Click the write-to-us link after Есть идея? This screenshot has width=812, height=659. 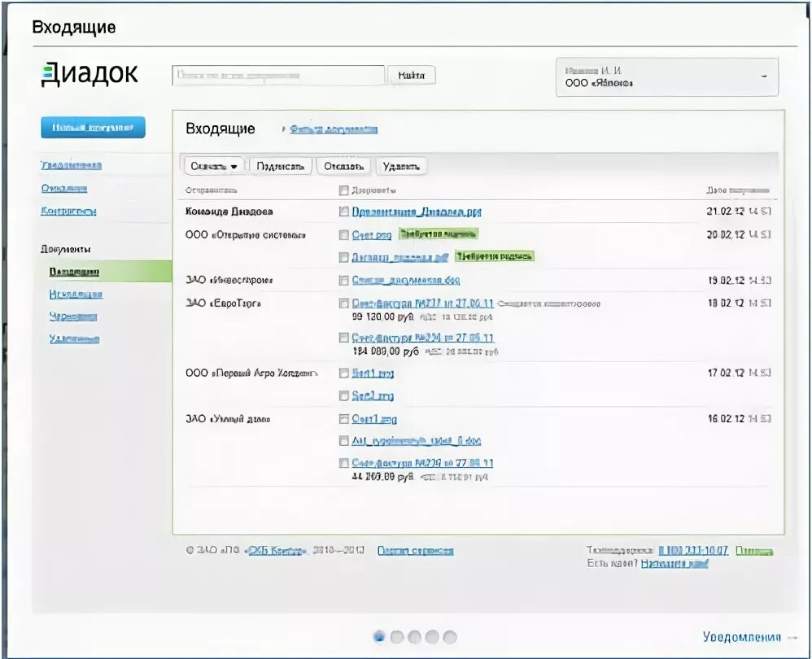point(674,563)
